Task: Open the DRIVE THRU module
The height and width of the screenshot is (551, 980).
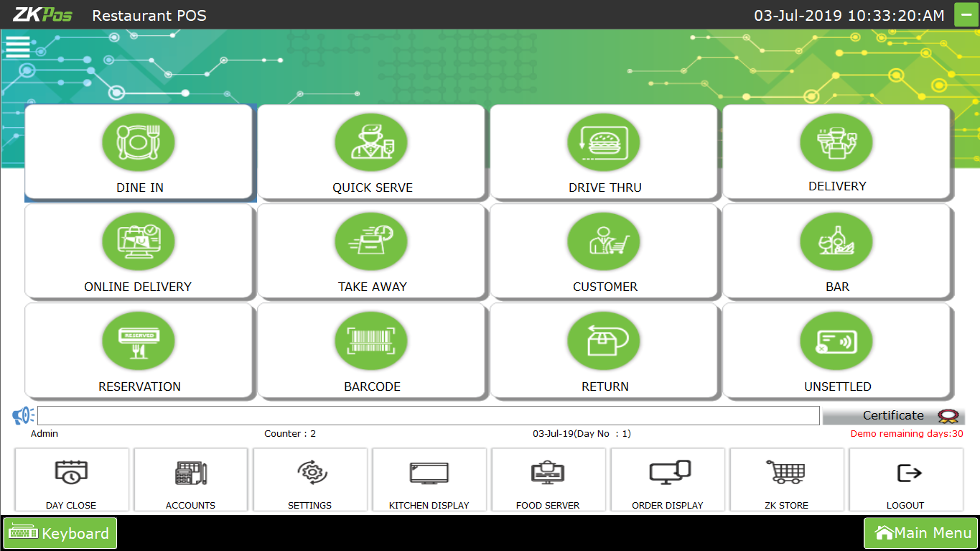Action: 605,152
